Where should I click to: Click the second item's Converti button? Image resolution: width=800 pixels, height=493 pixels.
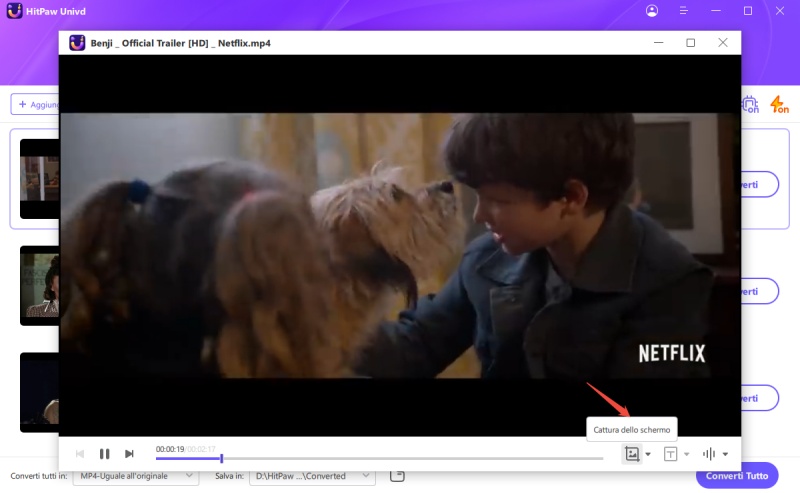(x=760, y=291)
